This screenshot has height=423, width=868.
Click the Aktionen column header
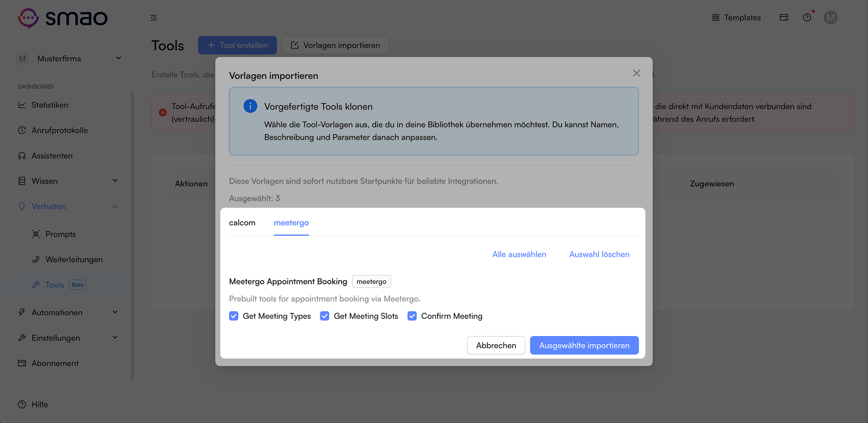point(192,184)
